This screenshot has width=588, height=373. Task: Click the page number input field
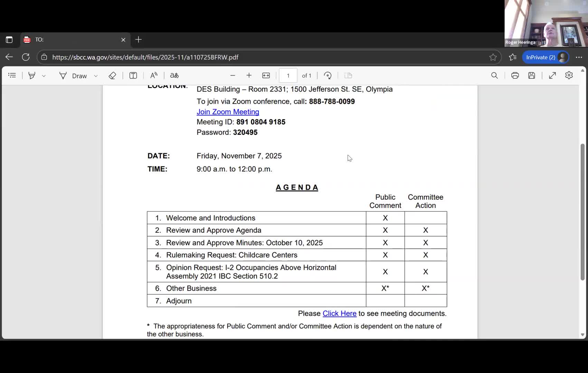click(x=288, y=75)
